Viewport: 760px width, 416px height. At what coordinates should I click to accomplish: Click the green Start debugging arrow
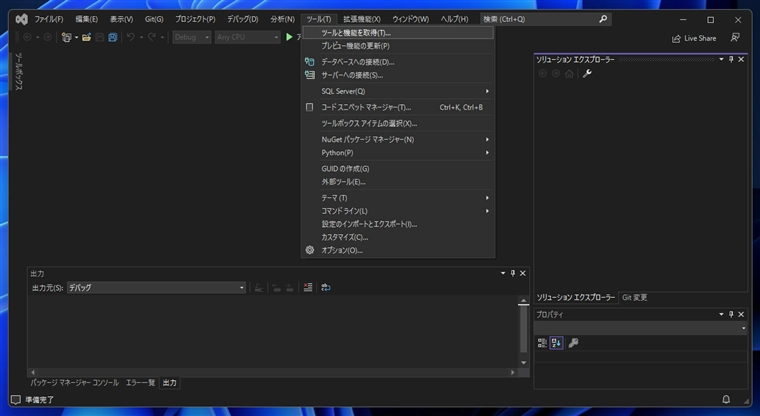click(289, 37)
